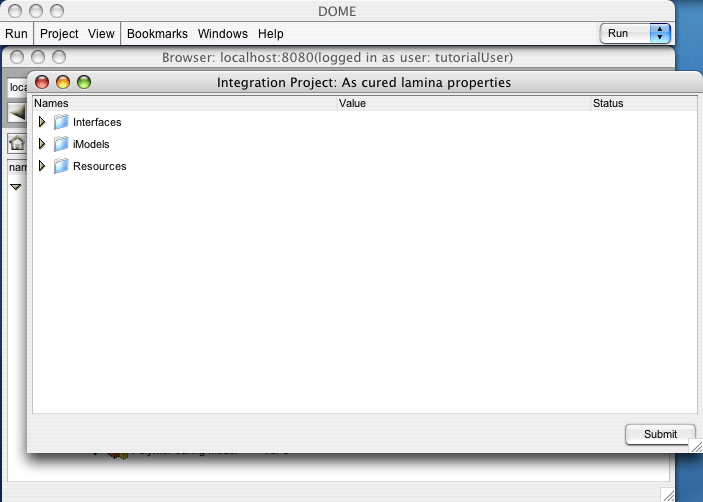Image resolution: width=703 pixels, height=502 pixels.
Task: Close the Integration Project window
Action: click(x=42, y=82)
